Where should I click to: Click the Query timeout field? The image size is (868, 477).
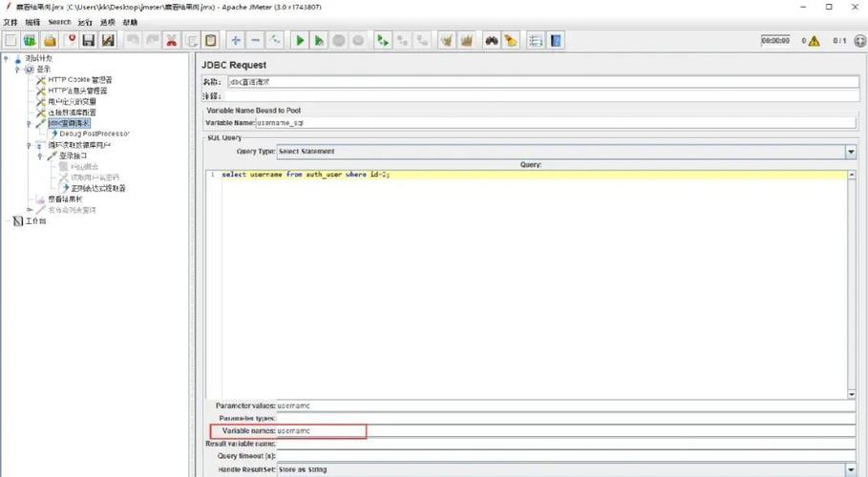565,456
